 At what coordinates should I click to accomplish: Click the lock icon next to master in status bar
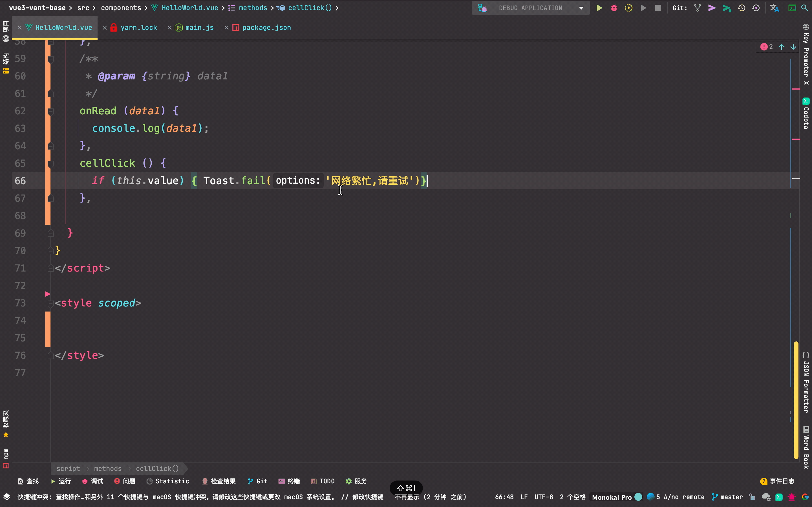click(x=751, y=497)
